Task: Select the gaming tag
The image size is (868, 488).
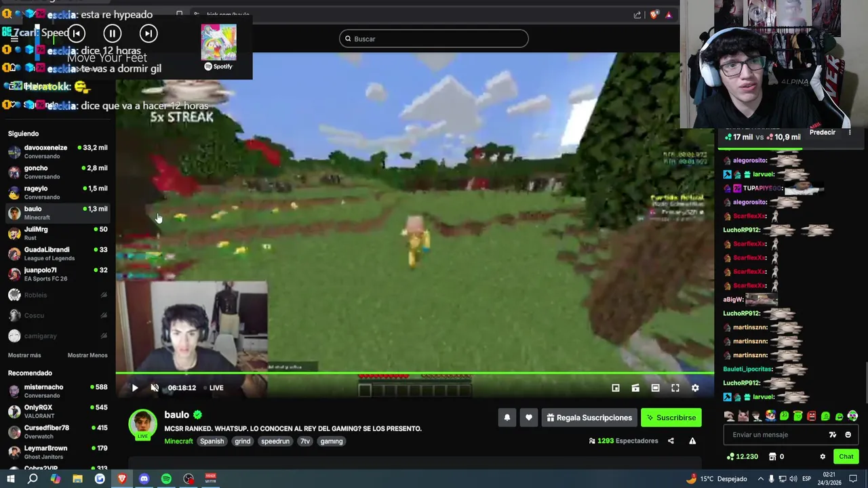Action: coord(331,441)
